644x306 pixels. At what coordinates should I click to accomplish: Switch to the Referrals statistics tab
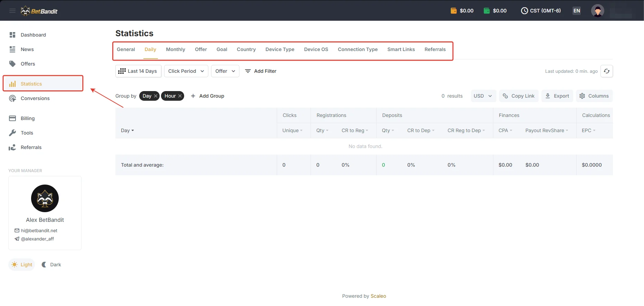[x=435, y=49]
